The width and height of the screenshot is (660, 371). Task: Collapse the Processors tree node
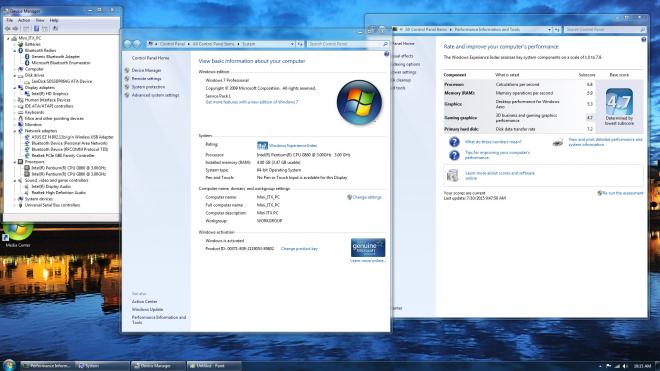15,162
